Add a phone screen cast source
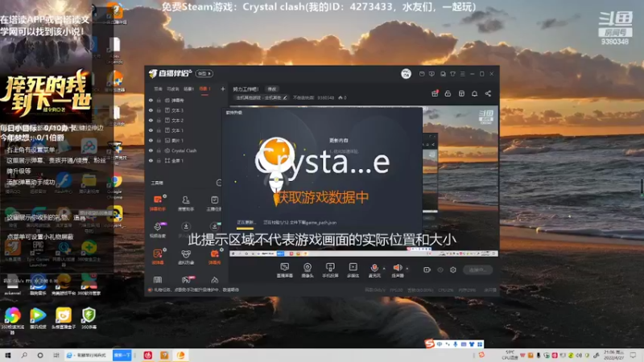 point(330,269)
